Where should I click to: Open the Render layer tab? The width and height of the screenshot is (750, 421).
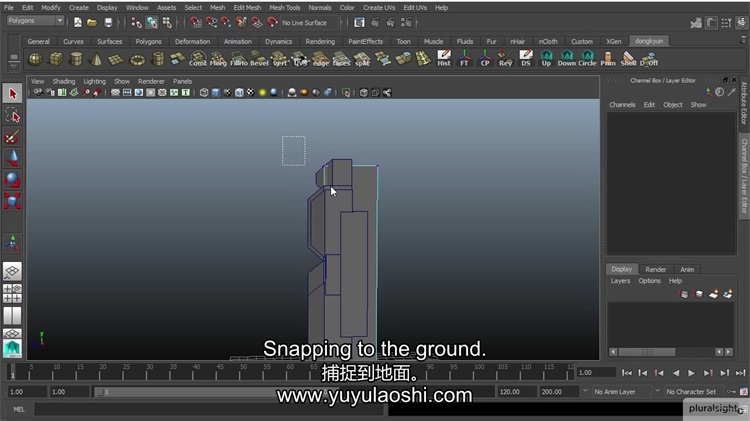tap(655, 269)
